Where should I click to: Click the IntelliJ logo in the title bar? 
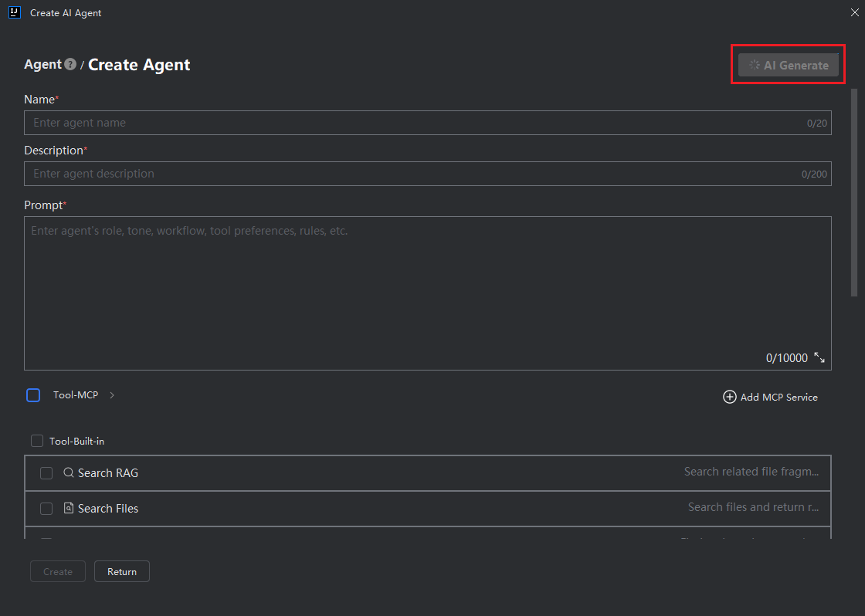(15, 12)
